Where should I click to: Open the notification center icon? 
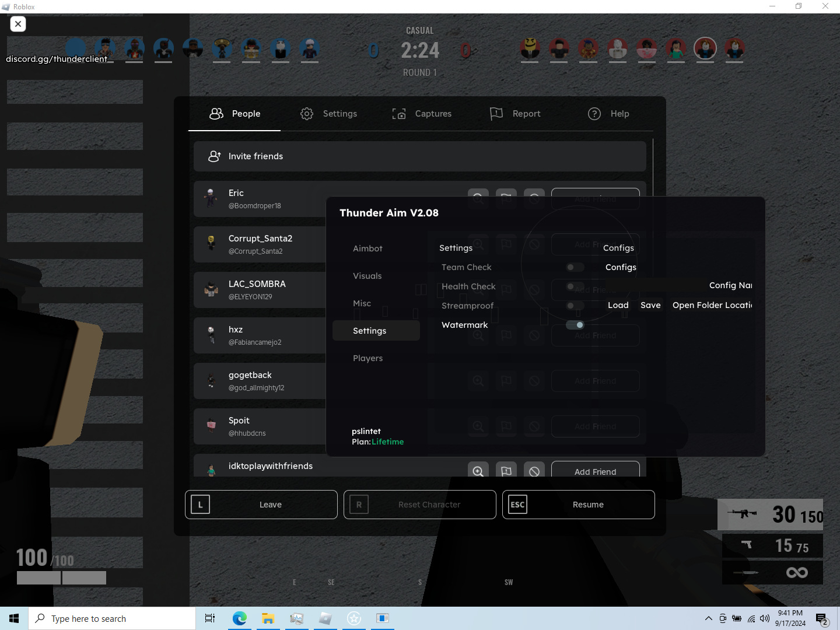point(822,619)
